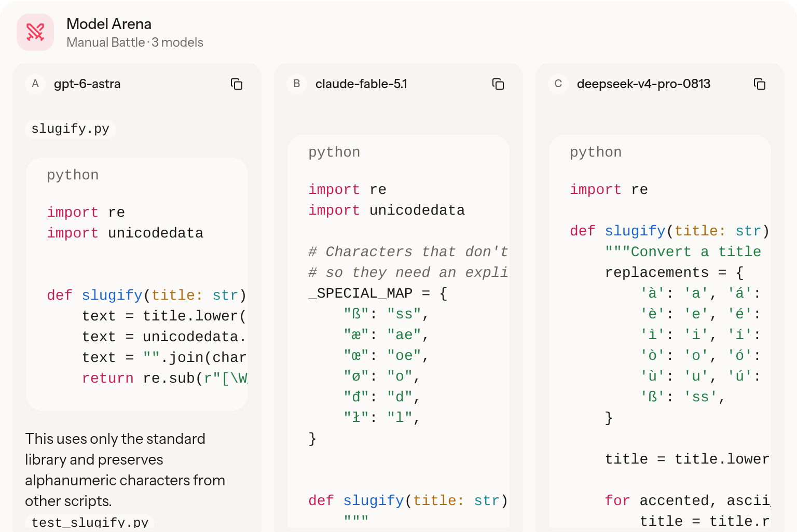
Task: Click the Model Arena crossed-swords logo
Action: pyautogui.click(x=35, y=32)
